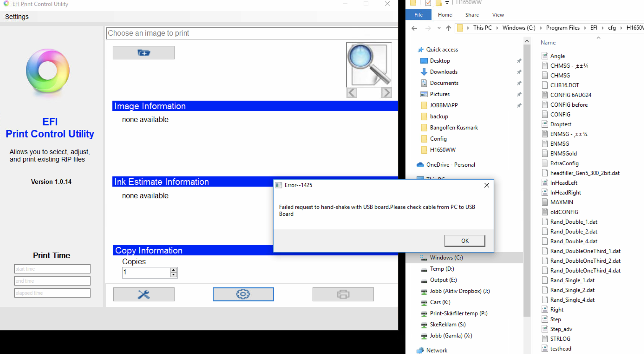Open Network at the bottom of the sidebar

pos(437,350)
